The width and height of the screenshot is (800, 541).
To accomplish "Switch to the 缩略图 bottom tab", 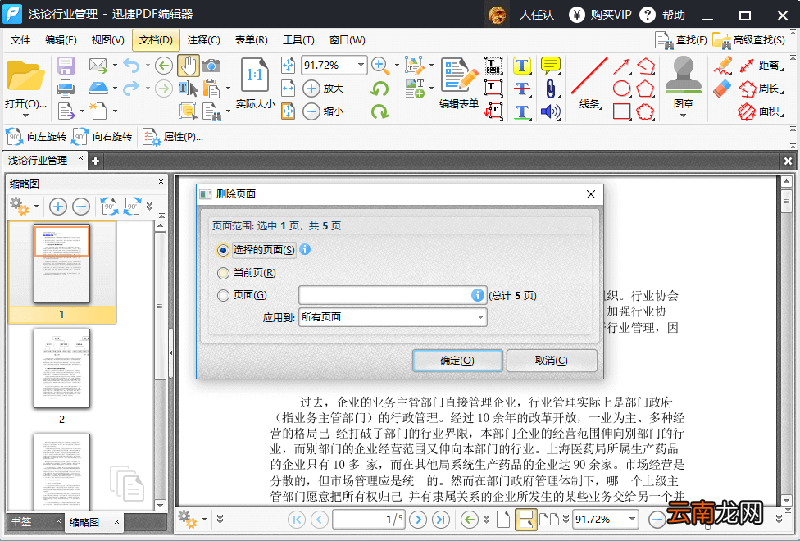I will point(94,522).
